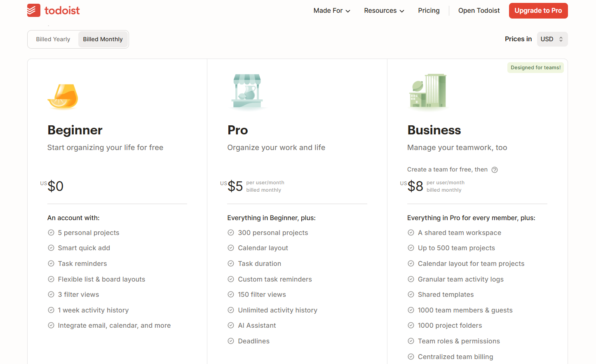This screenshot has height=364, width=596.
Task: Click 'Prices in' label
Action: coord(518,39)
